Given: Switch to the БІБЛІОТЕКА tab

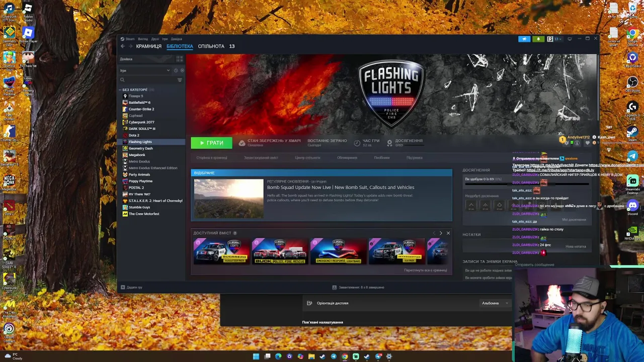Looking at the screenshot, I should [180, 46].
